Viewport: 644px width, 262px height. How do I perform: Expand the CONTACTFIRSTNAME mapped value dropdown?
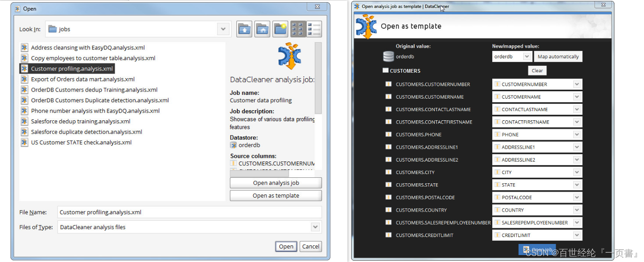pyautogui.click(x=576, y=122)
